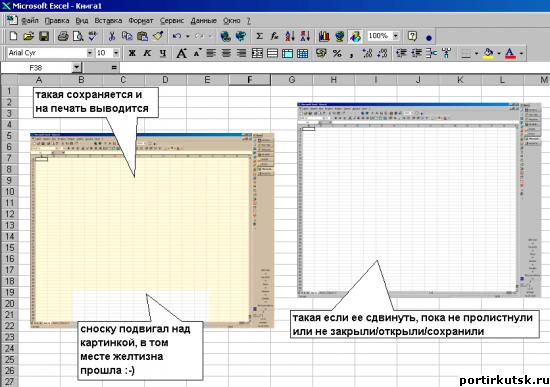550x387 pixels.
Task: Click the yellow fill color button
Action: [x=488, y=53]
